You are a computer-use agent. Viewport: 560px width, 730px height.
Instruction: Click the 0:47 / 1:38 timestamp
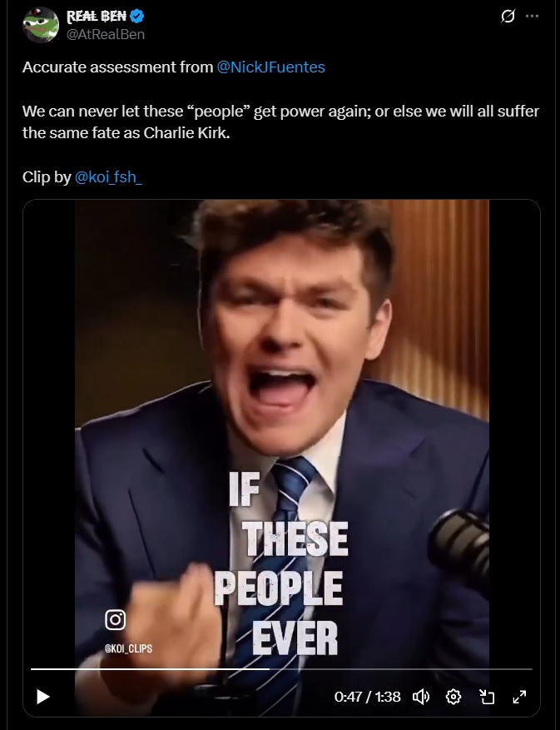tap(367, 697)
